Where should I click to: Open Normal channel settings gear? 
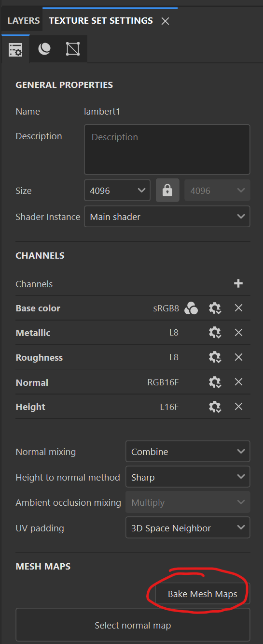pos(215,382)
